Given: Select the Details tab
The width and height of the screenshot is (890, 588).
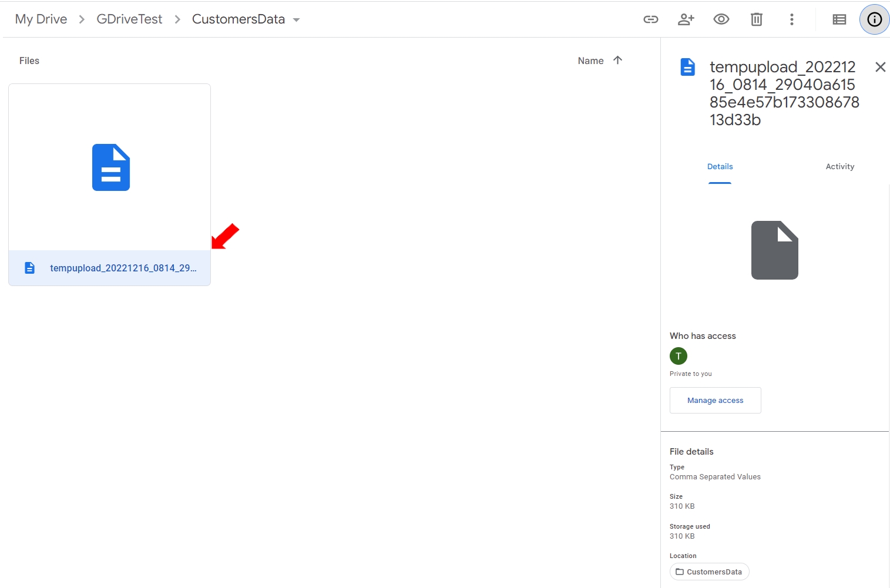Looking at the screenshot, I should 720,167.
